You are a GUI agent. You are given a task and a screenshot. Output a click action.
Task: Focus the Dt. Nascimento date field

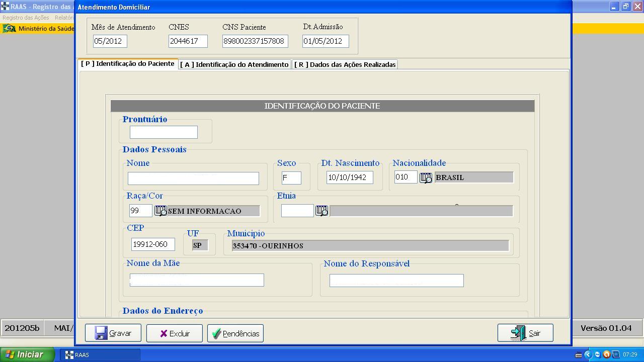pyautogui.click(x=350, y=177)
